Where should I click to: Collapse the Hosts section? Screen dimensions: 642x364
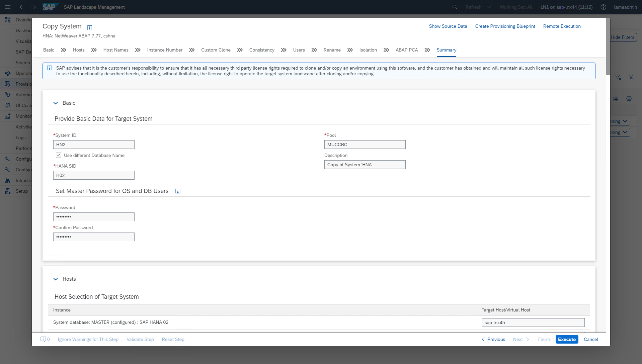point(56,279)
